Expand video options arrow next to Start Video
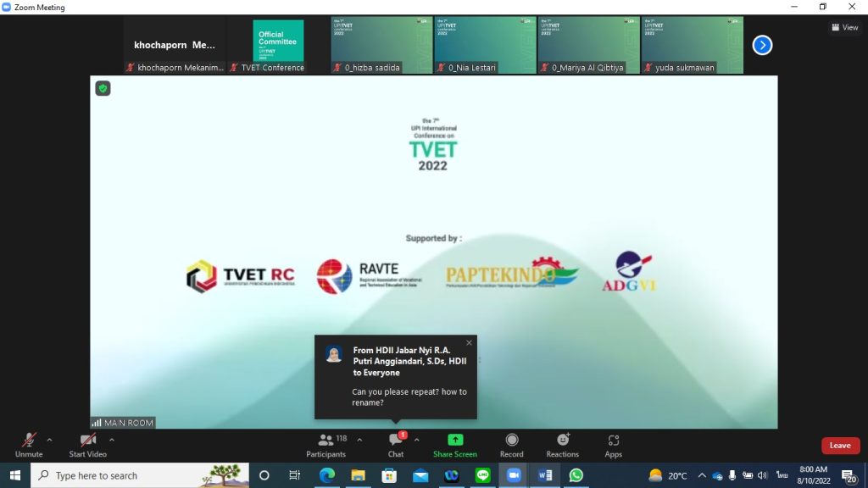Viewport: 868px width, 488px height. (112, 441)
